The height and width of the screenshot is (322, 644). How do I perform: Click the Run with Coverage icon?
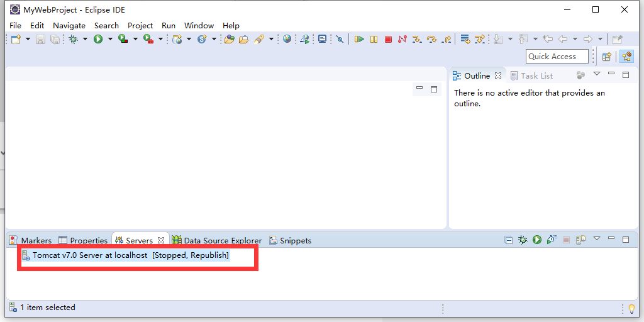pos(123,39)
